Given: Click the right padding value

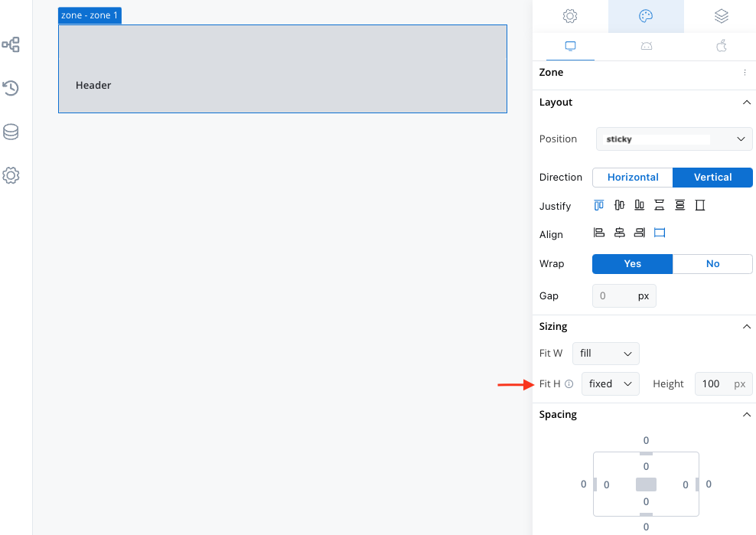Looking at the screenshot, I should 685,484.
